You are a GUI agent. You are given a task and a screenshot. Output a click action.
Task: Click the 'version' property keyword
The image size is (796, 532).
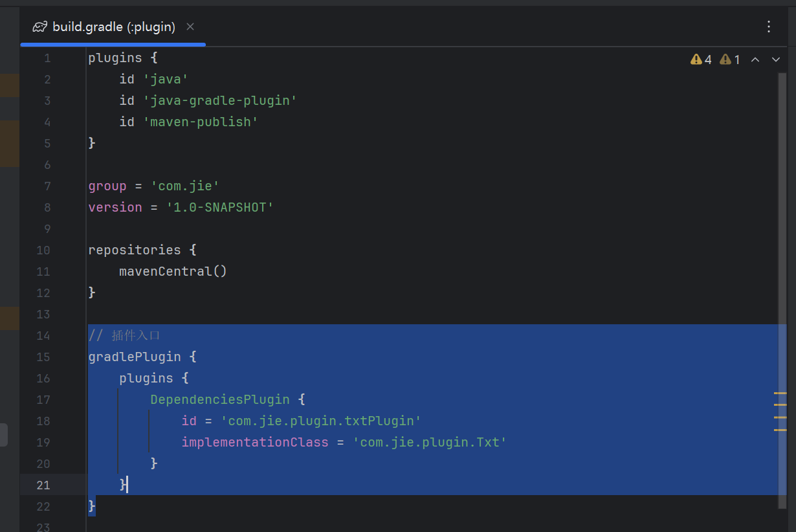[115, 207]
